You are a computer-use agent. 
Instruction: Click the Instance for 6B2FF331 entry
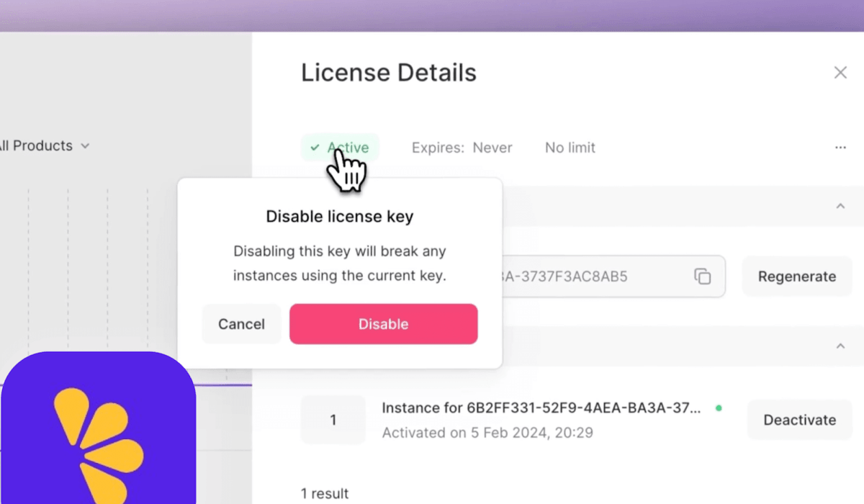[540, 408]
